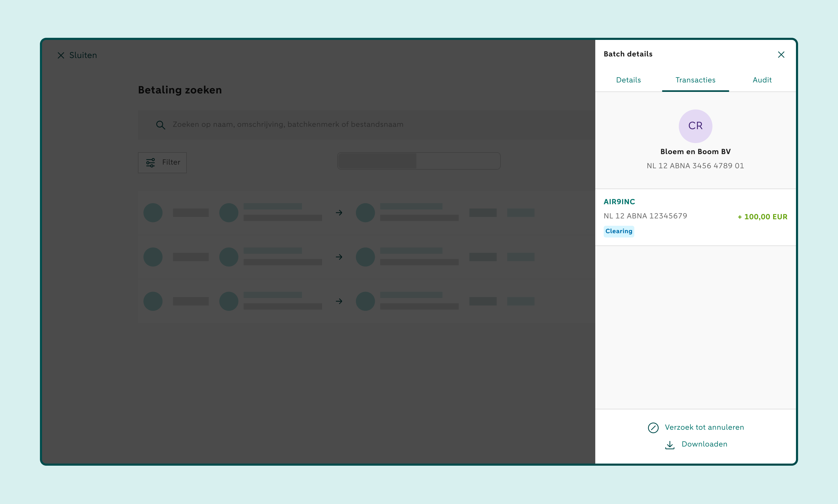Click the X icon next to Sluiten
The image size is (838, 504).
coord(61,55)
